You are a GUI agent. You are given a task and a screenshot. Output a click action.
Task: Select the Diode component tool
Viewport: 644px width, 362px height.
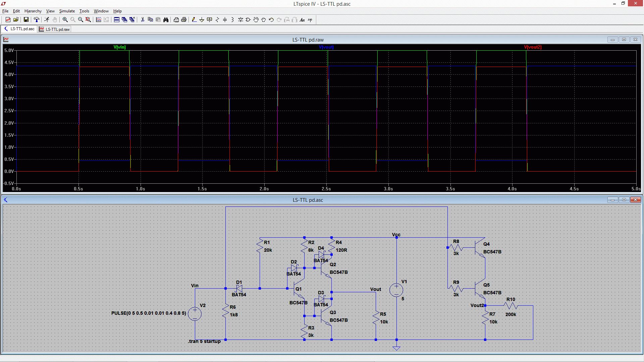click(240, 20)
